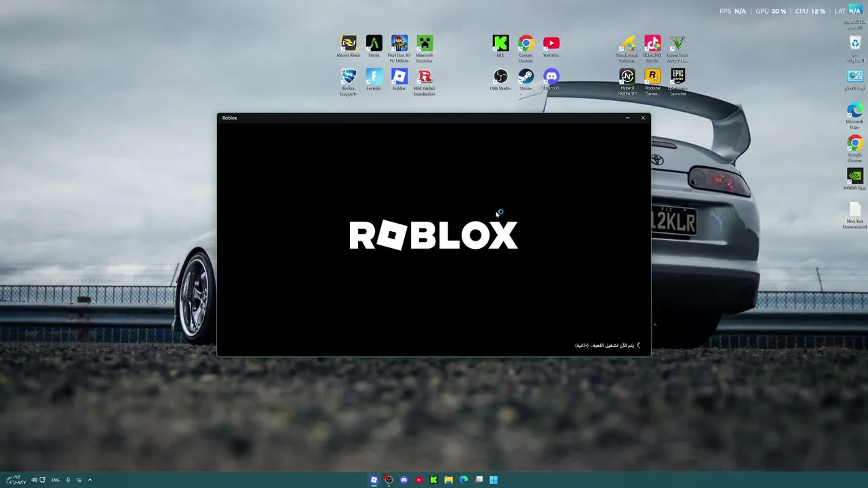Open the NVIDIA App desktop shortcut
The image size is (868, 488).
(854, 179)
